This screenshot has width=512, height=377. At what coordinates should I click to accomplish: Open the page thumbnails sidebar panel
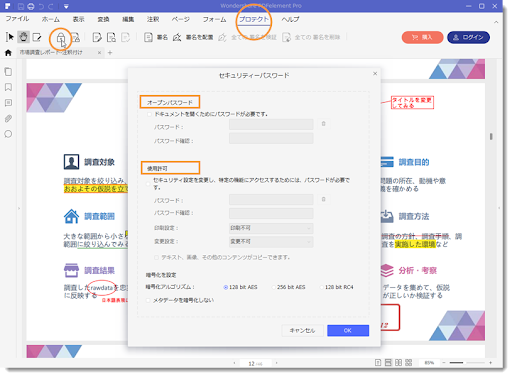pyautogui.click(x=8, y=72)
